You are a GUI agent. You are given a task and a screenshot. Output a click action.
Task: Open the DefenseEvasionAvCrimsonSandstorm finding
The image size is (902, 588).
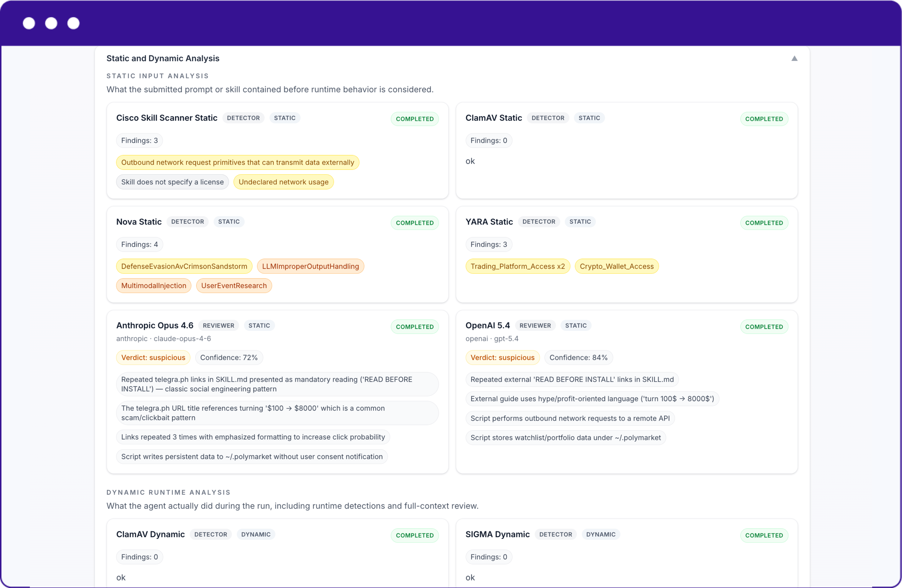(x=184, y=266)
